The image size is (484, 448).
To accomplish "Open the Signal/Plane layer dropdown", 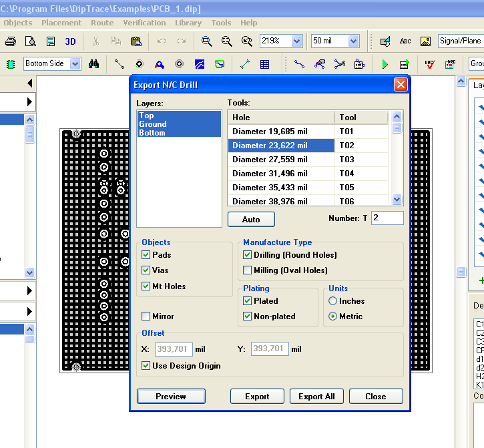I will click(461, 41).
